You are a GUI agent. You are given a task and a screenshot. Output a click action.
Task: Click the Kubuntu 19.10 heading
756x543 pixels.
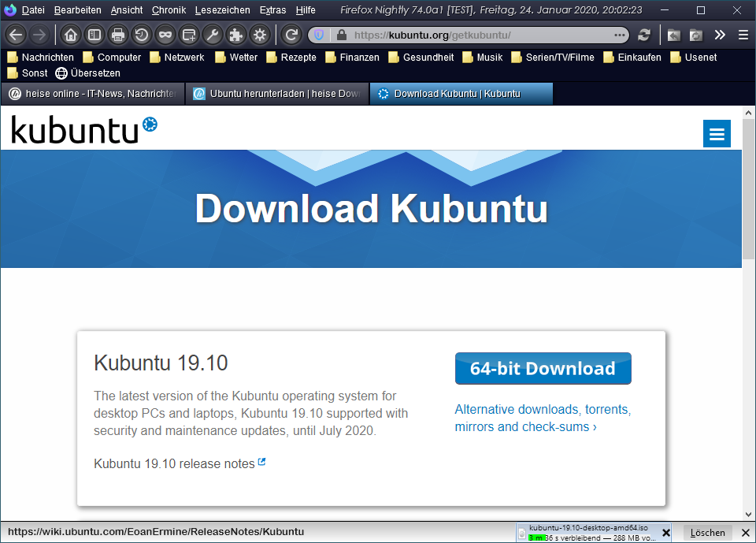pos(161,363)
